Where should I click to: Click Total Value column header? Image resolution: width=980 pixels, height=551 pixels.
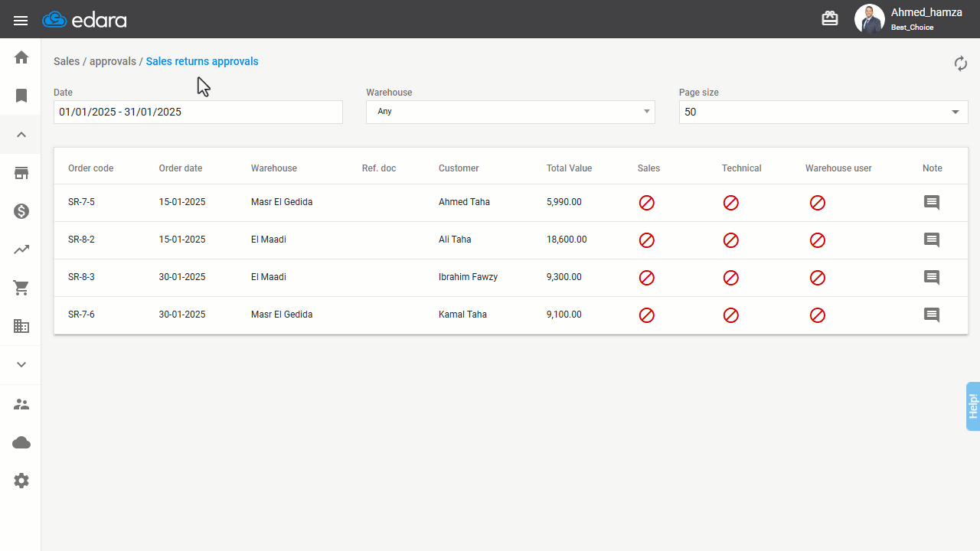(569, 168)
